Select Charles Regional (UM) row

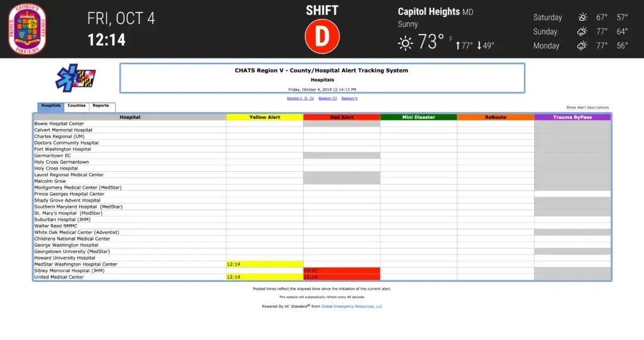[x=322, y=137]
